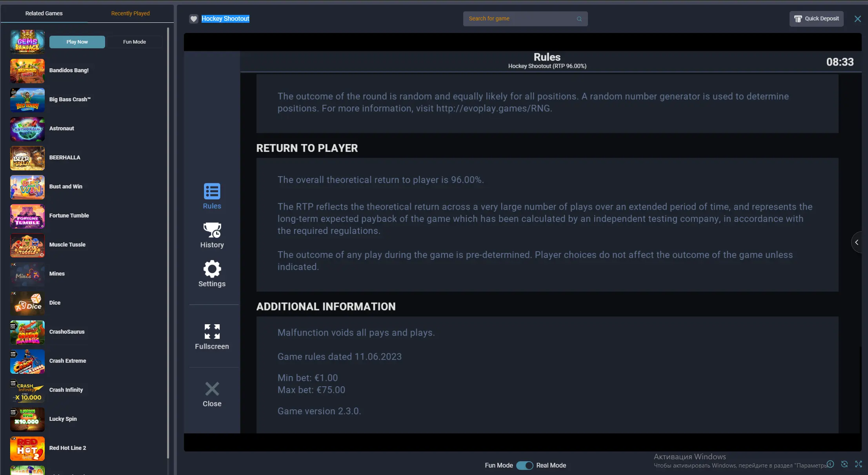Open the Settings gear icon
The height and width of the screenshot is (475, 868).
tap(212, 269)
